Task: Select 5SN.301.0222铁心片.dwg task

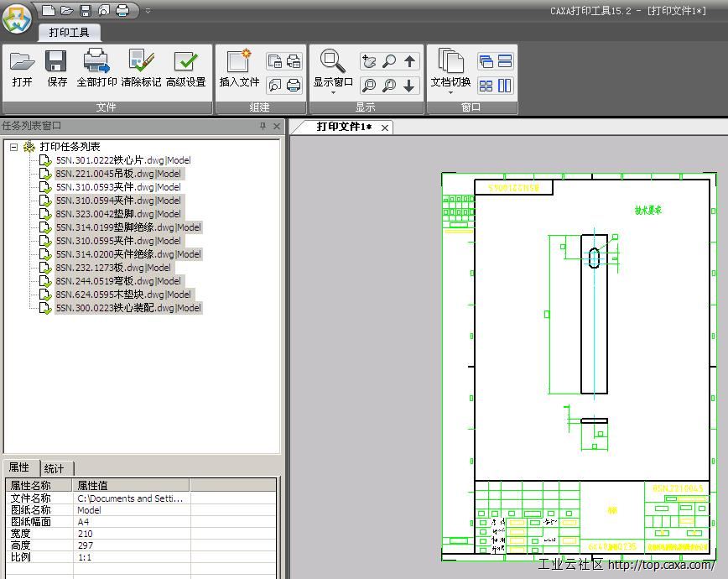Action: [x=123, y=160]
